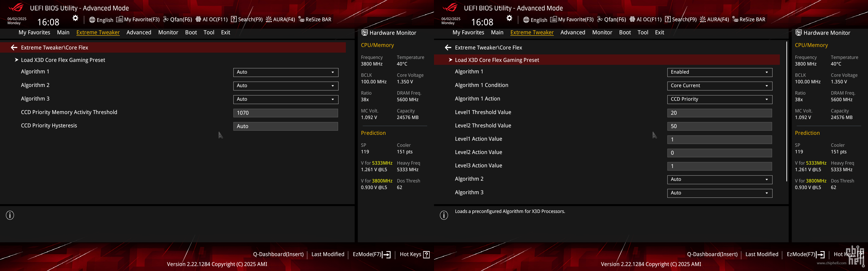This screenshot has height=271, width=868.
Task: Select Exit tab in left screen
Action: [x=225, y=32]
